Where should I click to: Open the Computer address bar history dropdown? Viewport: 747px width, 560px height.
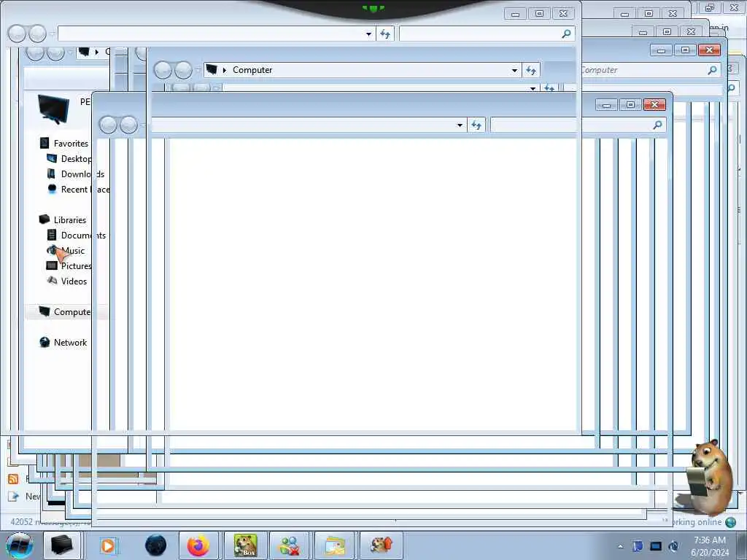(514, 70)
